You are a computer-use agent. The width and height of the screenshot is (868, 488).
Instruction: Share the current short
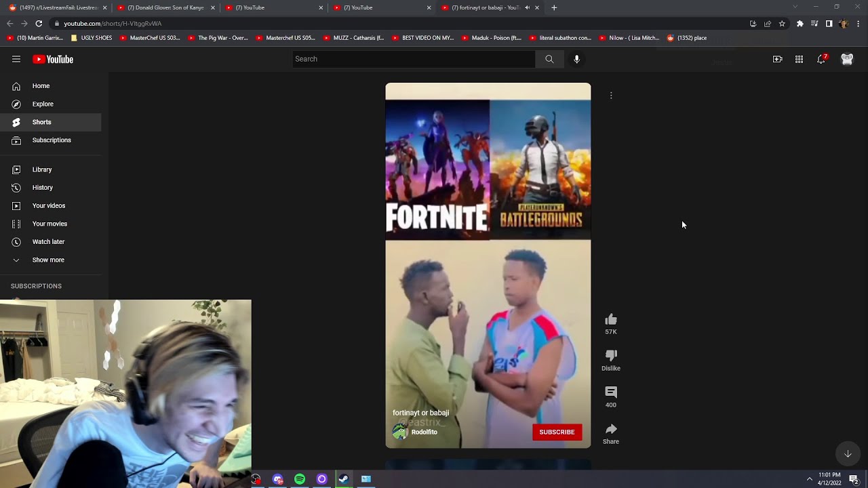click(611, 429)
